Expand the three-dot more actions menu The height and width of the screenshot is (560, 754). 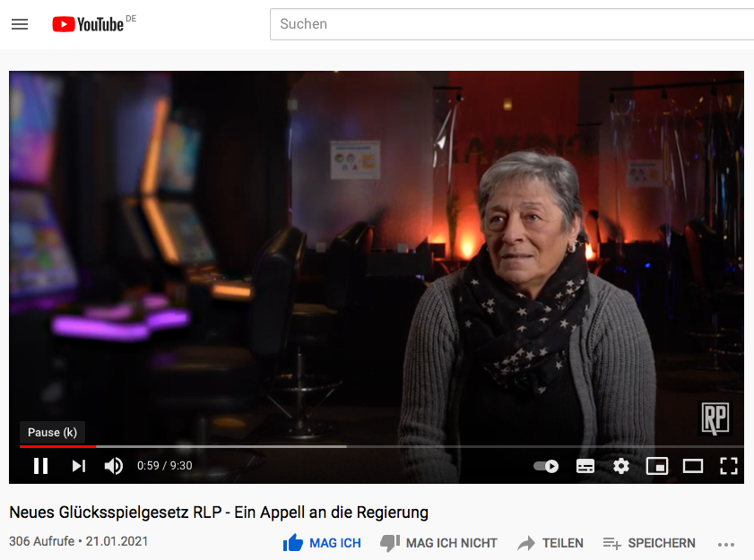coord(725,544)
